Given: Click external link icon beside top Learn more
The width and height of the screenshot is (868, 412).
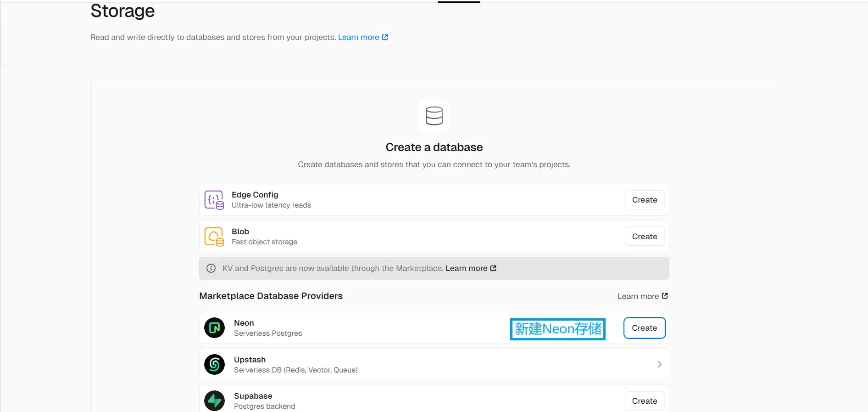Looking at the screenshot, I should (x=385, y=37).
